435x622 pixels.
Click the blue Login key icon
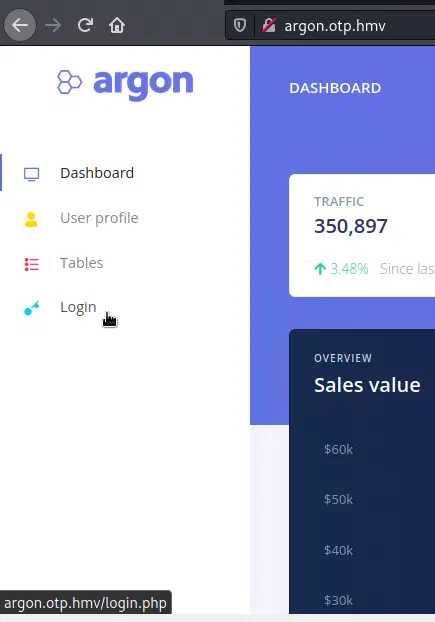[31, 308]
